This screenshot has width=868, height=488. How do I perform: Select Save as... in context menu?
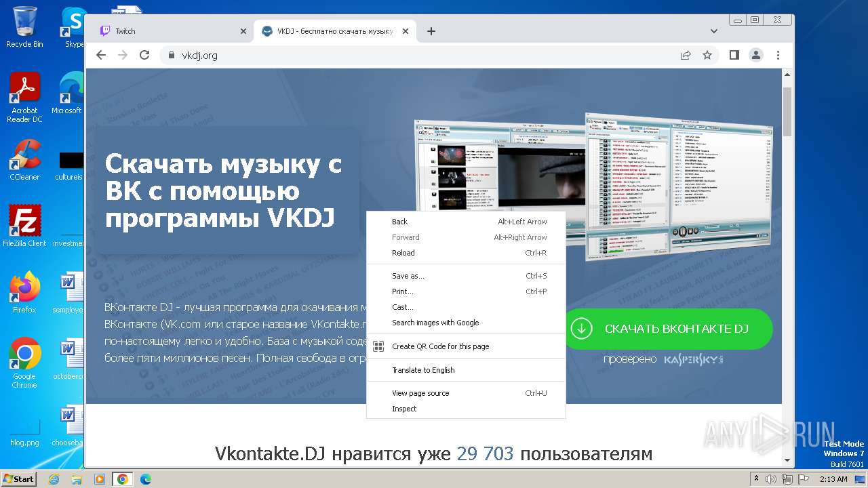[x=466, y=276]
